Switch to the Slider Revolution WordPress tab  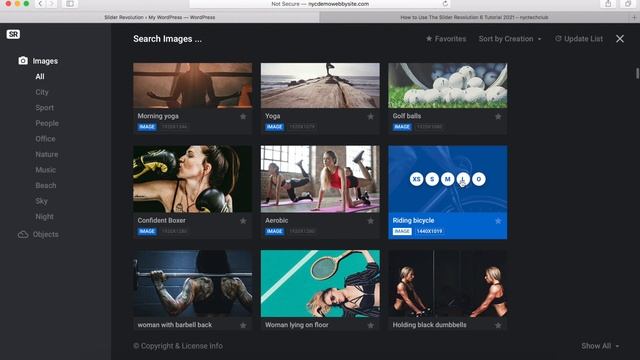160,17
